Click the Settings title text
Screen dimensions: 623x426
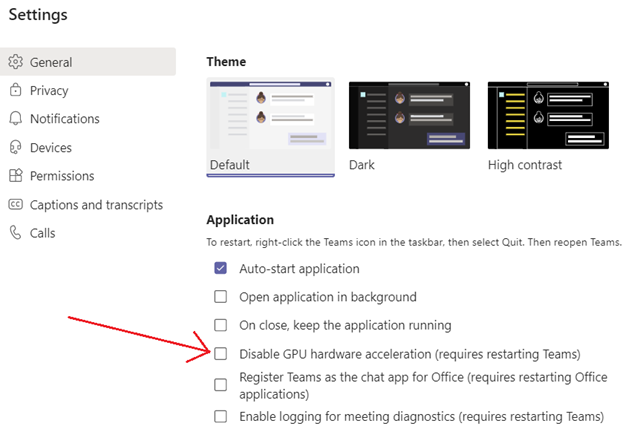38,15
